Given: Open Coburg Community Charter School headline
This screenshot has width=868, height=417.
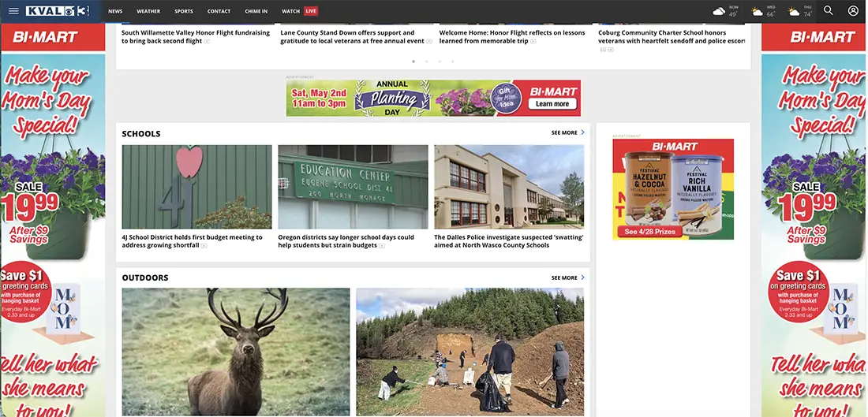Looking at the screenshot, I should (672, 36).
